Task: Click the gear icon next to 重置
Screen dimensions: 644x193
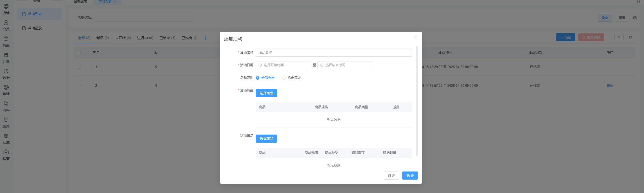Action: (x=635, y=18)
